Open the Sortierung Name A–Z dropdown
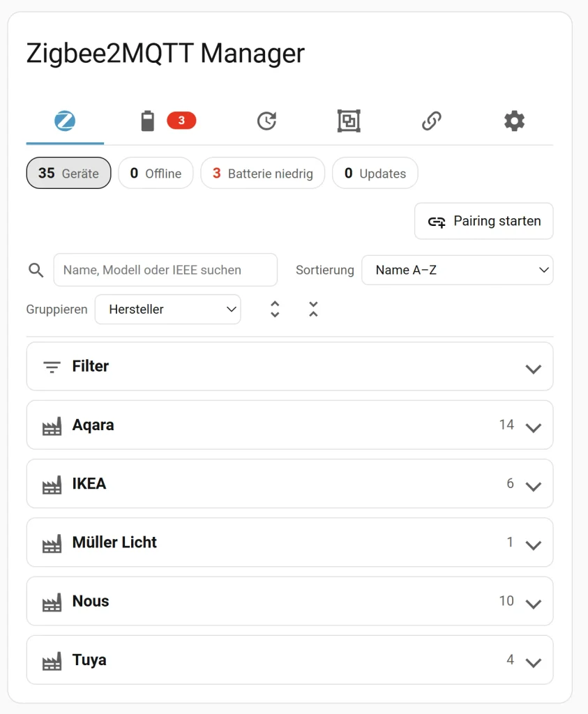This screenshot has width=588, height=714. pos(458,270)
